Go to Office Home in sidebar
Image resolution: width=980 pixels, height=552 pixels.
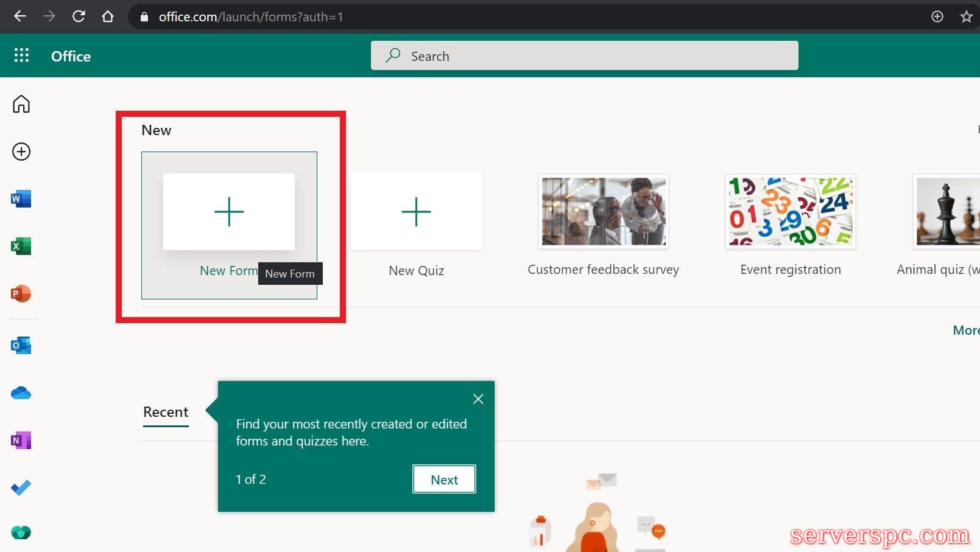pos(21,104)
